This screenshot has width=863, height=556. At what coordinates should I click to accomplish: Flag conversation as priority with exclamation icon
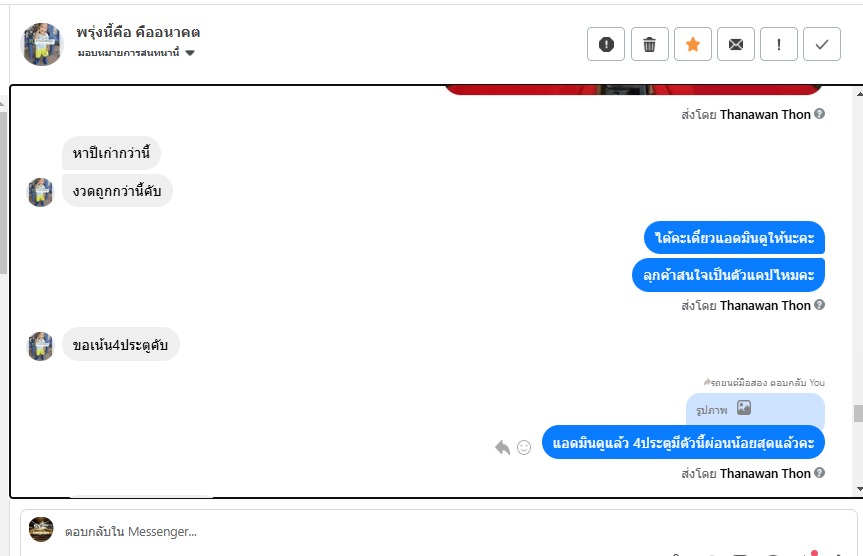pos(779,44)
